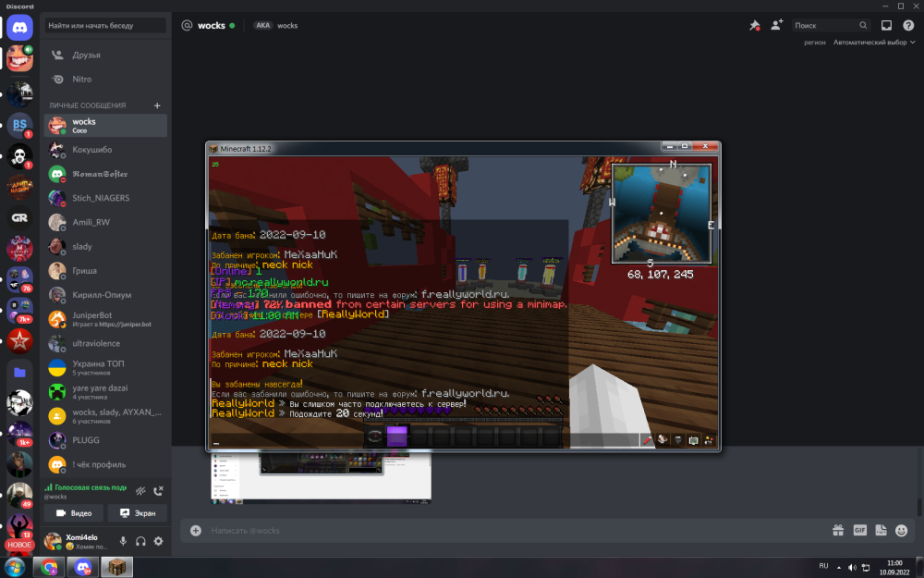Disconnect from the voice call
Viewport: 924px width, 578px height.
point(159,491)
